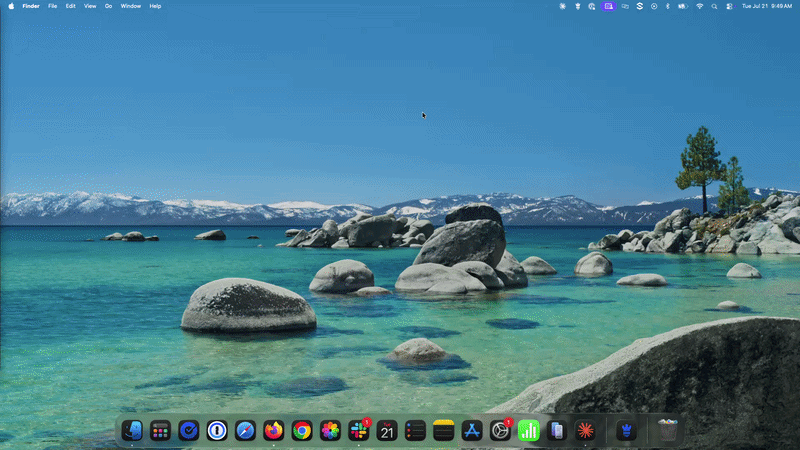Viewport: 800px width, 450px height.
Task: Open the battery status menu
Action: point(683,6)
